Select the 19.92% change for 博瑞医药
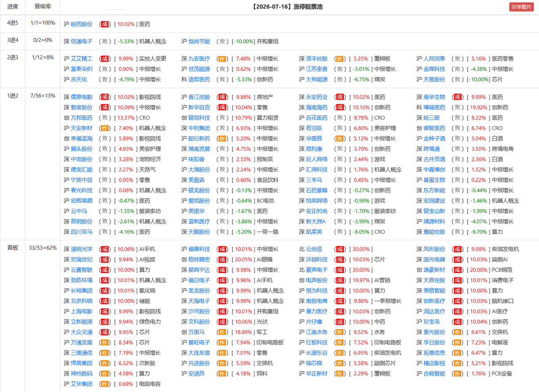Screen dimensions: 539x392 478,107
